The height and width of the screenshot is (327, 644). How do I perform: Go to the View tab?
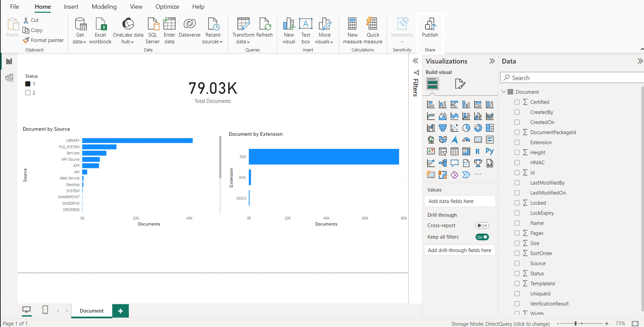coord(136,7)
